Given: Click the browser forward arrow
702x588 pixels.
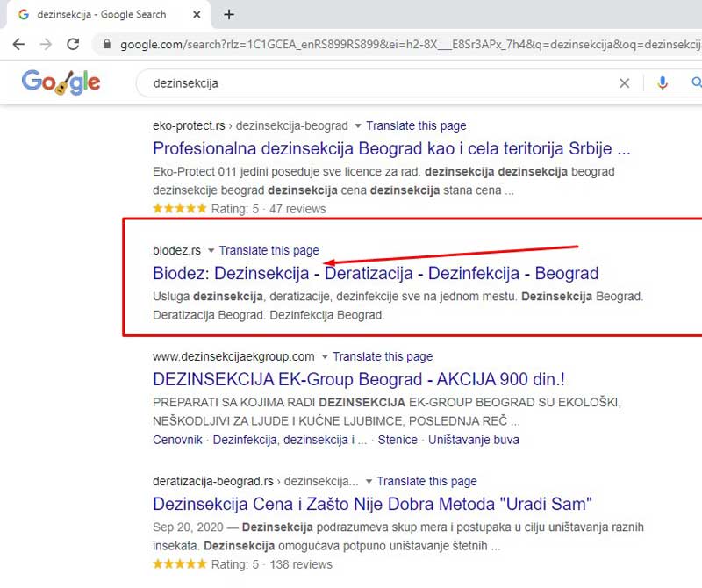Looking at the screenshot, I should pyautogui.click(x=46, y=44).
